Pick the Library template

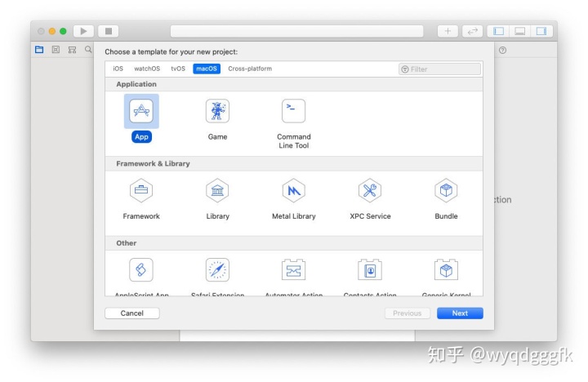click(x=217, y=190)
